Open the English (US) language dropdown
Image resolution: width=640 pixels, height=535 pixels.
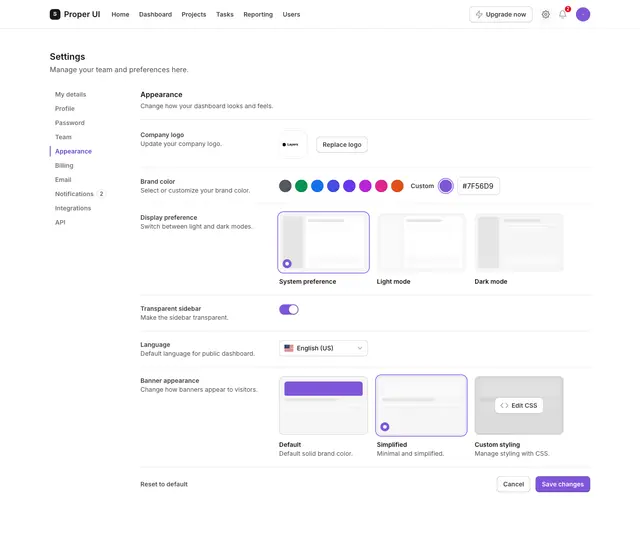click(323, 348)
